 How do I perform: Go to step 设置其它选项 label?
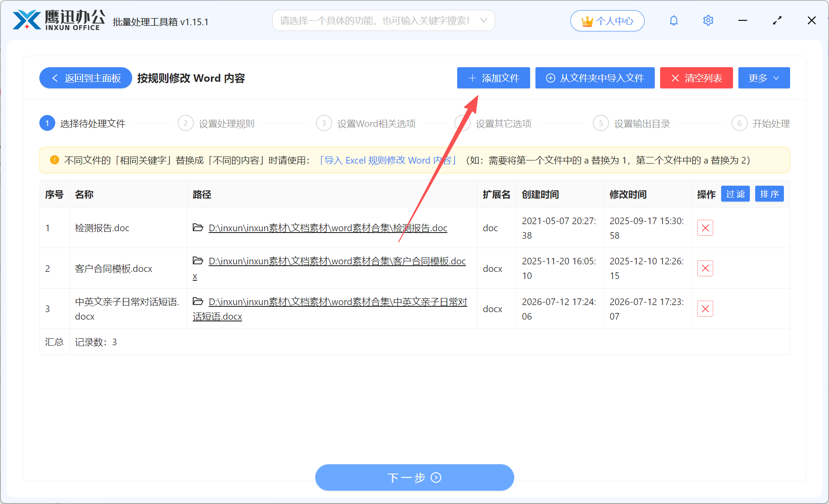pyautogui.click(x=504, y=124)
